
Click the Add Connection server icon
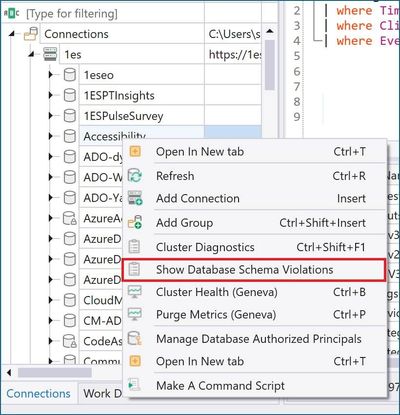click(135, 198)
